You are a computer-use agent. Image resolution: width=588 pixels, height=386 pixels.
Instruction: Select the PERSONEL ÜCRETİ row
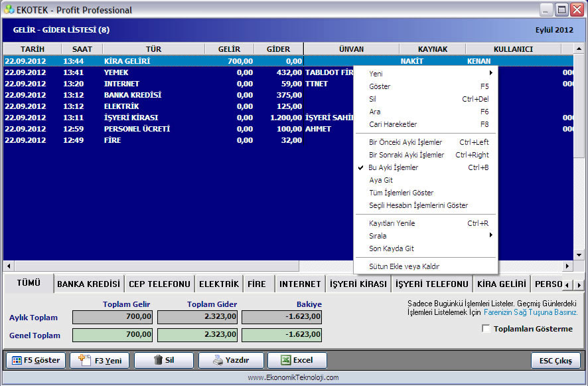(289, 129)
